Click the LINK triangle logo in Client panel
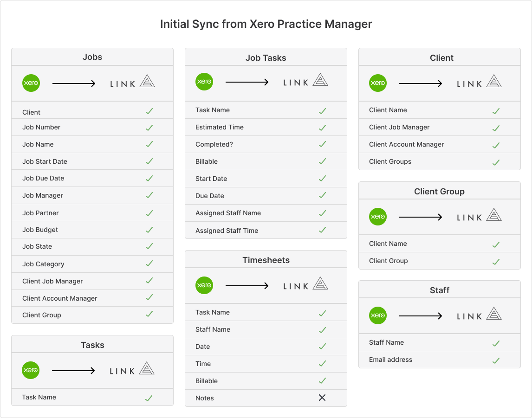The width and height of the screenshot is (532, 418). tap(493, 81)
